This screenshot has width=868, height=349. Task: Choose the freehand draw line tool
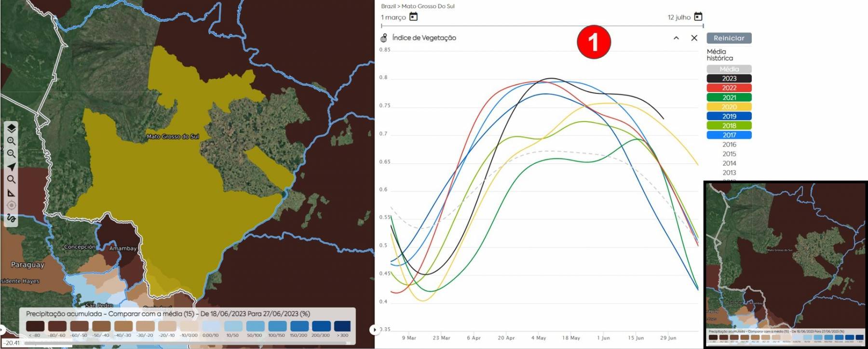11,218
